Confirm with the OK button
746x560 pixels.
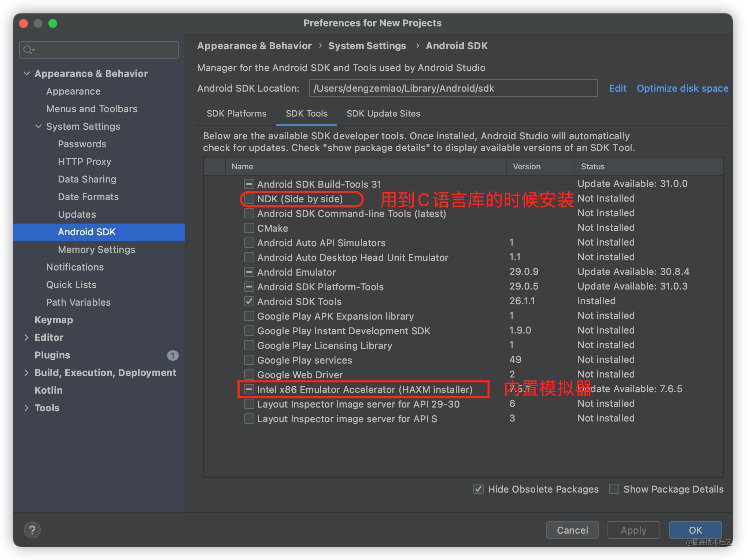(695, 530)
